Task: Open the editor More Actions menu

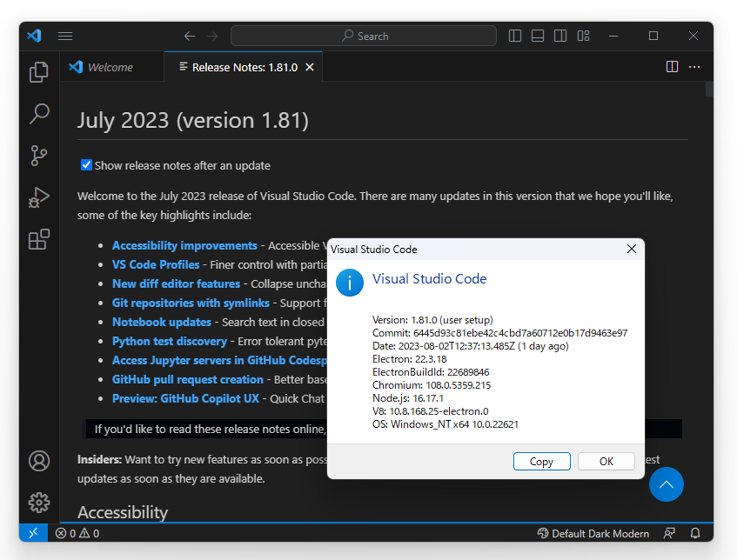Action: pos(693,66)
